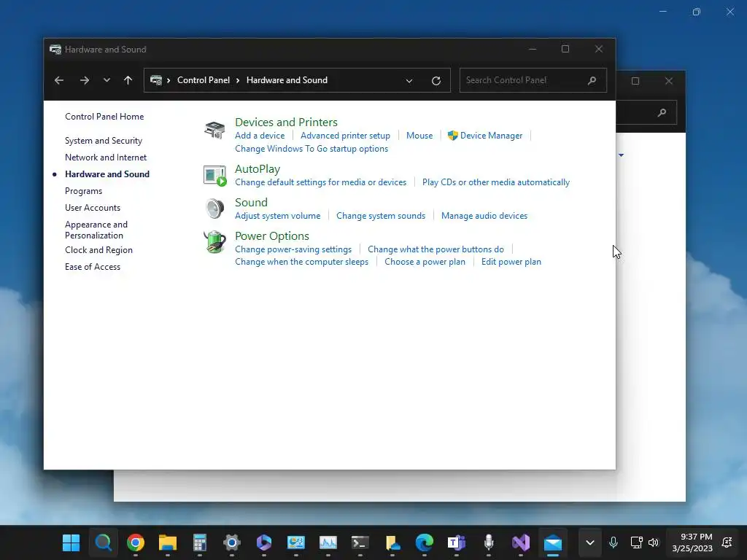Image resolution: width=747 pixels, height=560 pixels.
Task: Go to Control Panel Home
Action: coord(104,116)
